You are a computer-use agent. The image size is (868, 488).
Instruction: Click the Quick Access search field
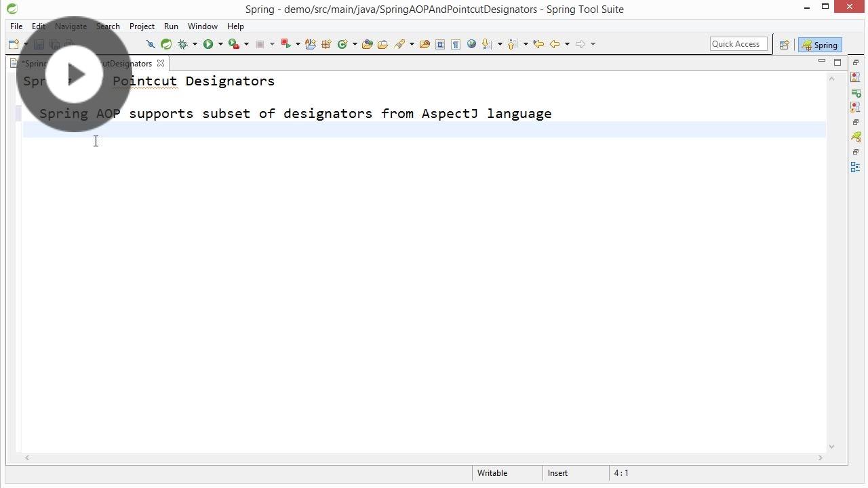tap(738, 44)
